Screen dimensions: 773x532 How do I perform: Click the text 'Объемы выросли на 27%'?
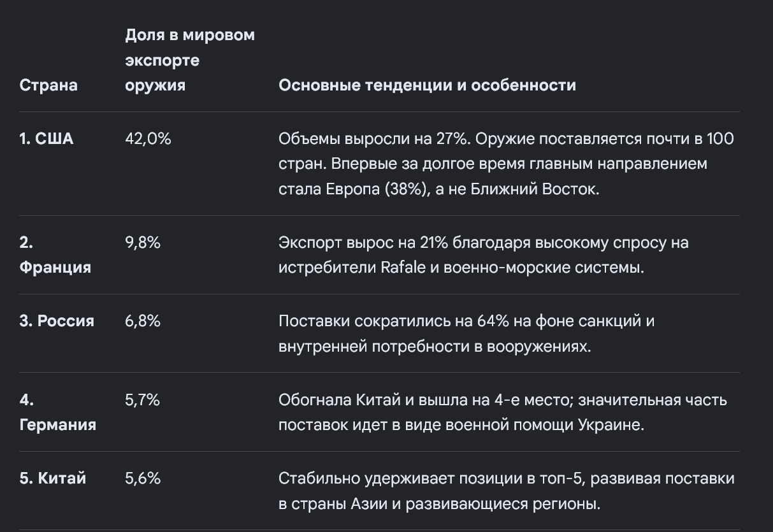pos(375,139)
